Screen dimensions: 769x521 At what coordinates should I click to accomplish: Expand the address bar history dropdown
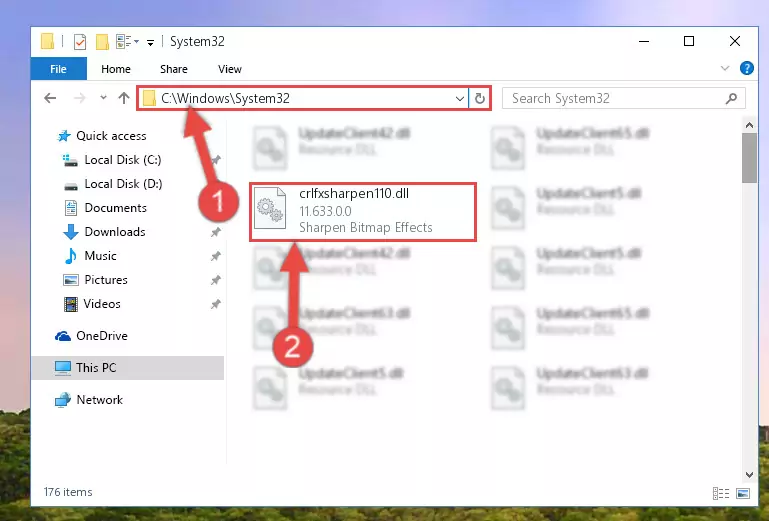click(x=460, y=99)
